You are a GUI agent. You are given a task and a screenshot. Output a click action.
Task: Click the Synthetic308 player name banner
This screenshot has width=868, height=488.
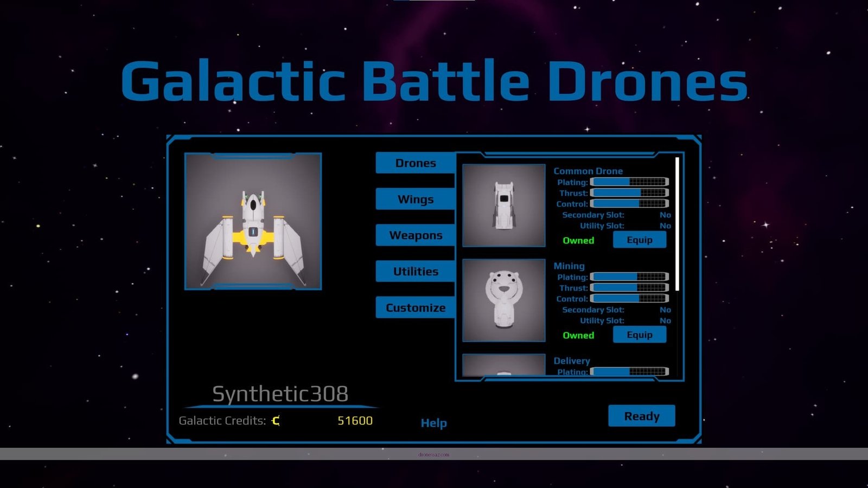click(x=280, y=394)
